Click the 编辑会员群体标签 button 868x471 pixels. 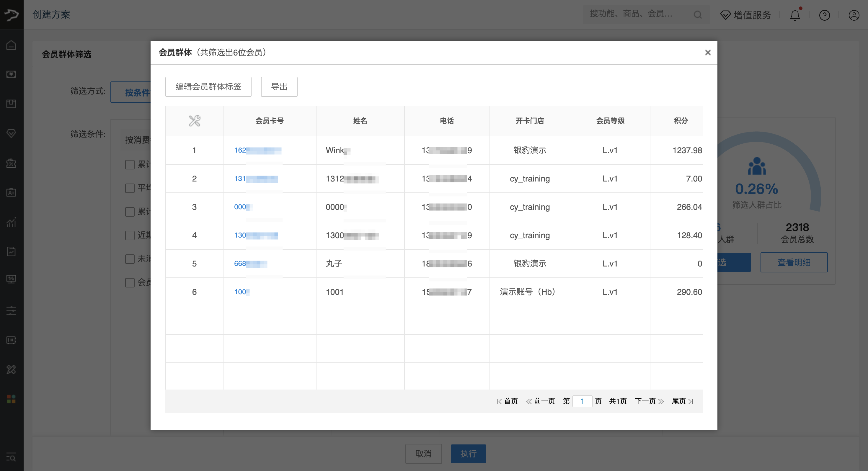point(208,86)
